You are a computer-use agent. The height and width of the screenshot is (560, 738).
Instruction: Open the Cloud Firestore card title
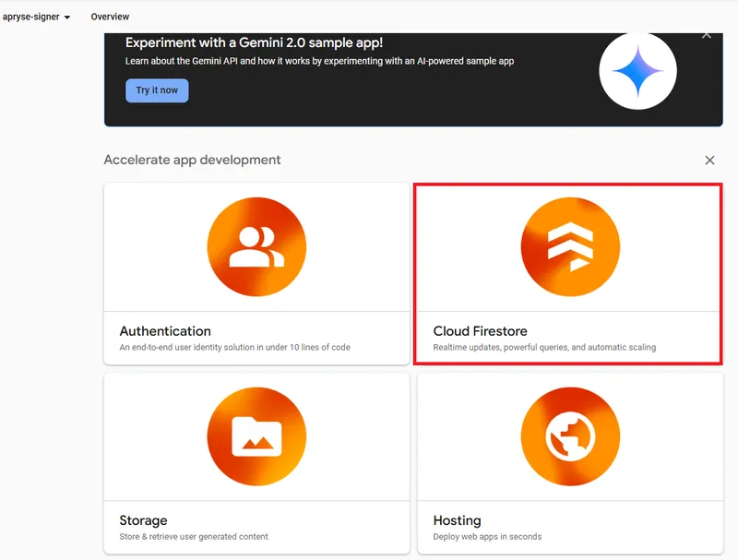point(480,331)
